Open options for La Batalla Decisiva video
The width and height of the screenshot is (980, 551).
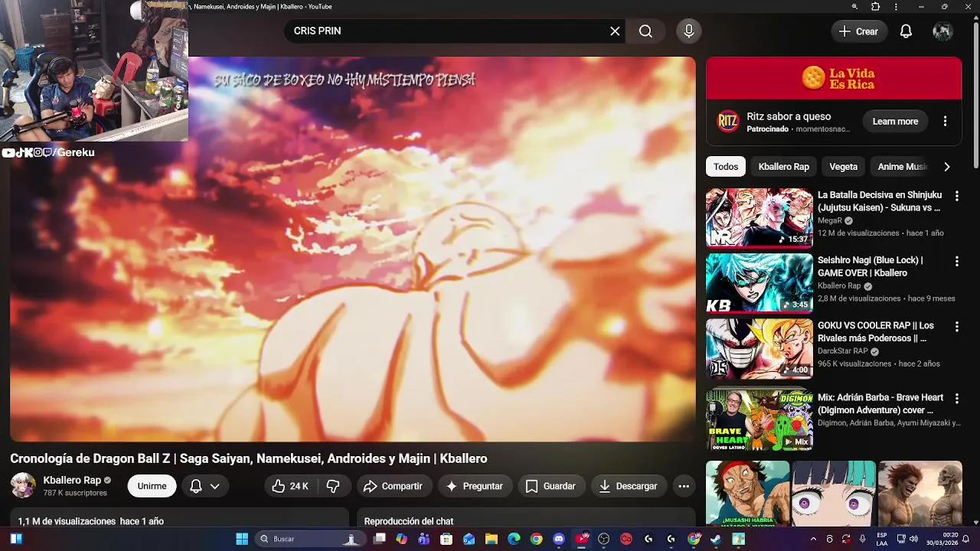click(956, 196)
